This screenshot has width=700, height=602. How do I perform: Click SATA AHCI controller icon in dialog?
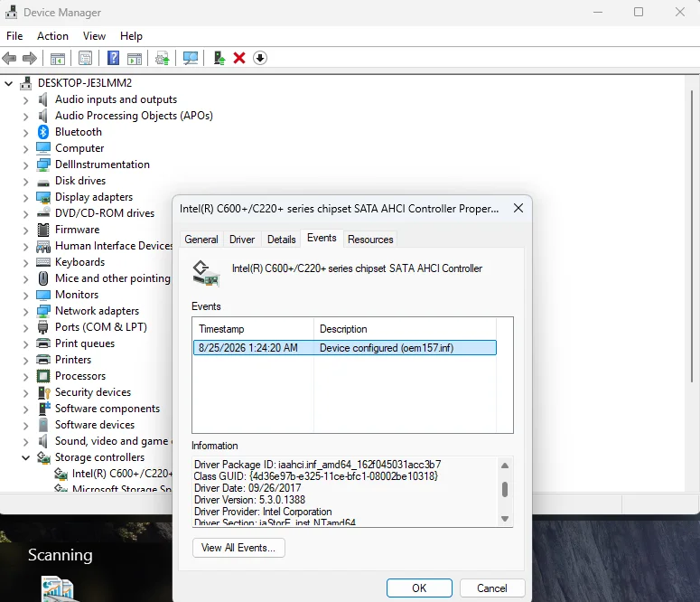[x=206, y=274]
